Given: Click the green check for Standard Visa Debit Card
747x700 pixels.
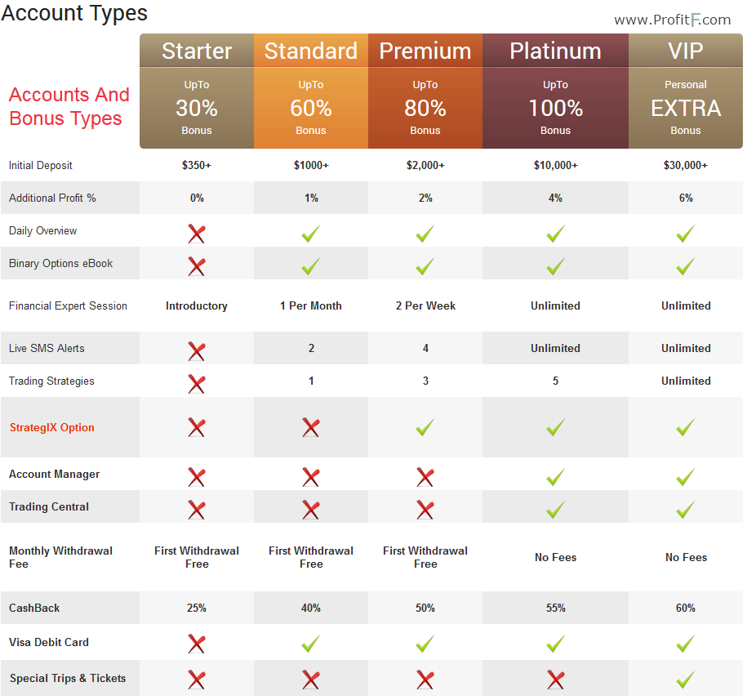Looking at the screenshot, I should 310,644.
